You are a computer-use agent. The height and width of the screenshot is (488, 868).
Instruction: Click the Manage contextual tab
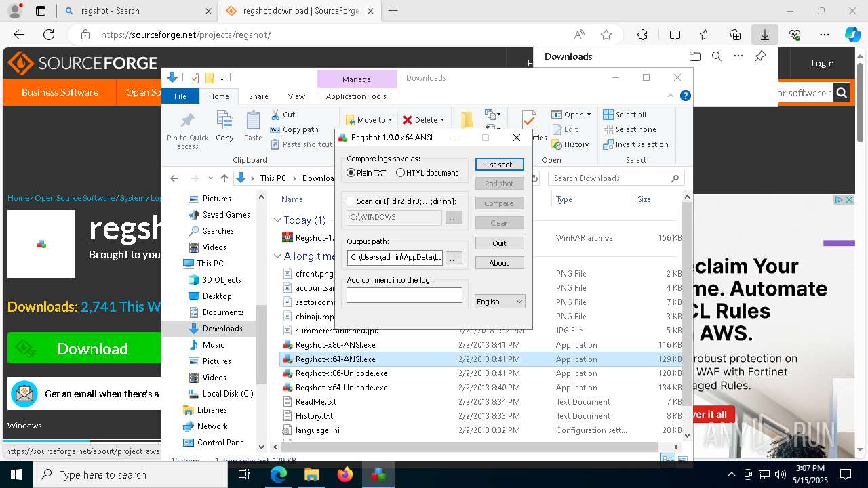pyautogui.click(x=357, y=79)
